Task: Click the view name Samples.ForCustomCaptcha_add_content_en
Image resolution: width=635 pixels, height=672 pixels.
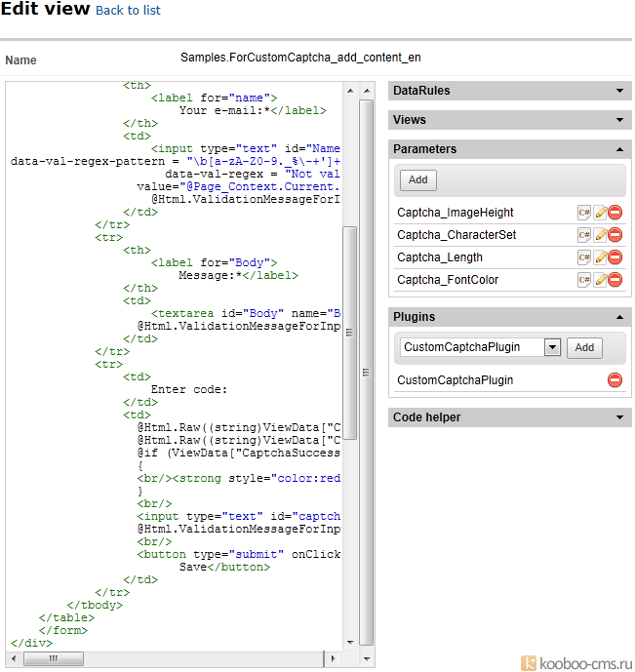Action: click(300, 58)
